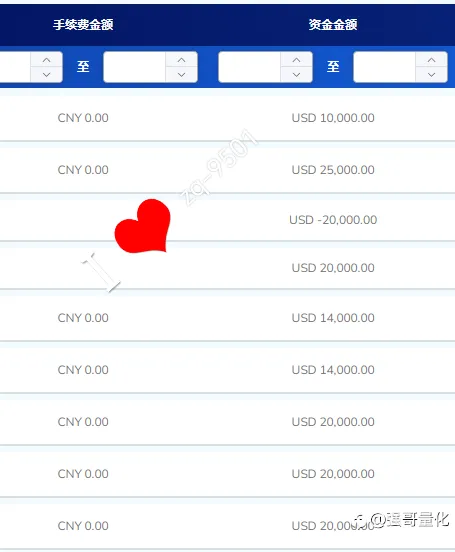Viewport: 455px width, 552px height.
Task: Increase the fund amount maximum value
Action: click(431, 60)
